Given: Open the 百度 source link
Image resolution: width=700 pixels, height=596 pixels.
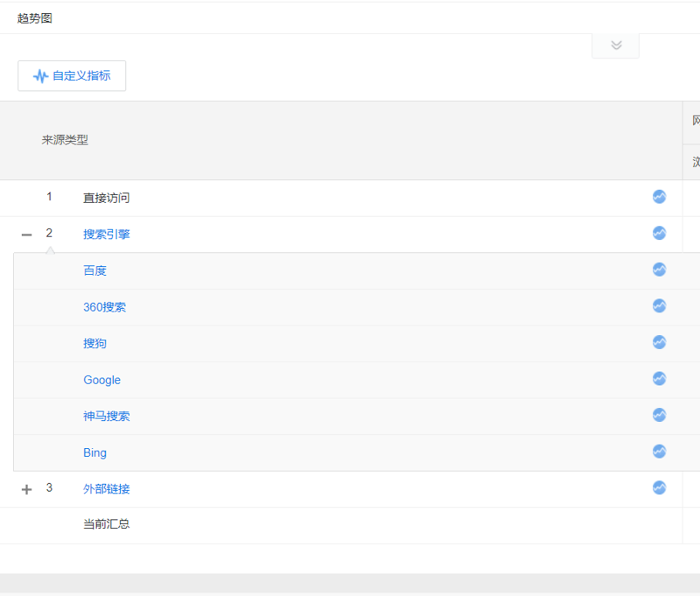Looking at the screenshot, I should (x=94, y=271).
